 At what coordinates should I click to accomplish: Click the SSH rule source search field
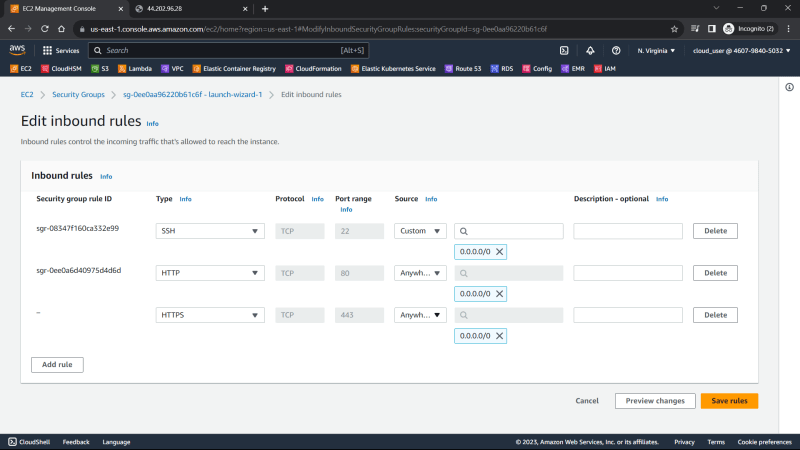coord(509,231)
